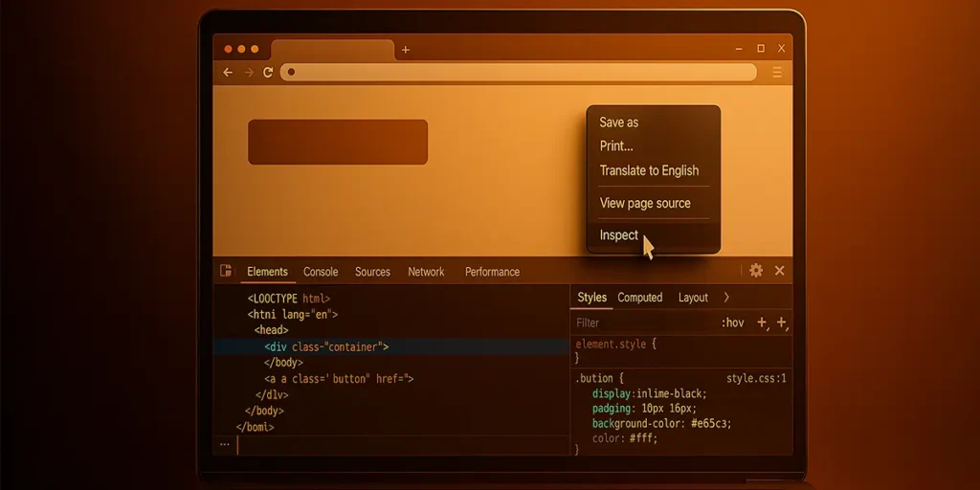Viewport: 980px width, 490px height.
Task: Switch to the Computed styles tab
Action: [640, 298]
